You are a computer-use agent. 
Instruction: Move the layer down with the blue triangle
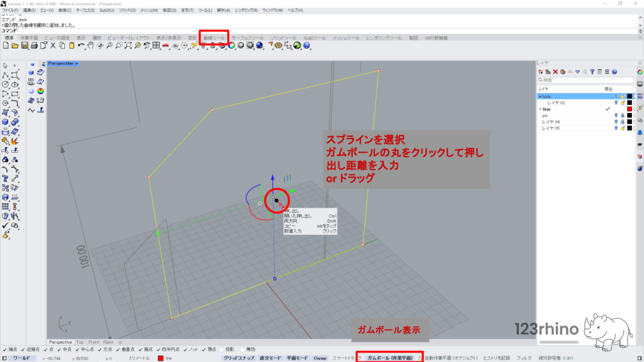coord(577,72)
